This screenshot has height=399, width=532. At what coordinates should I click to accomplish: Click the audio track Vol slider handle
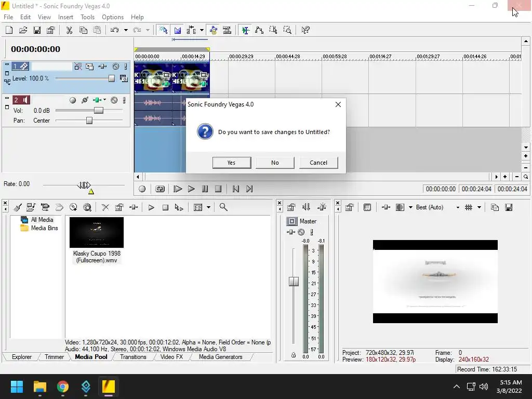click(98, 110)
